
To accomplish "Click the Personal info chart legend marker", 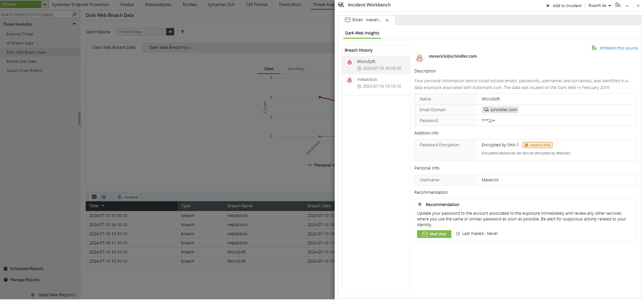I will click(310, 165).
